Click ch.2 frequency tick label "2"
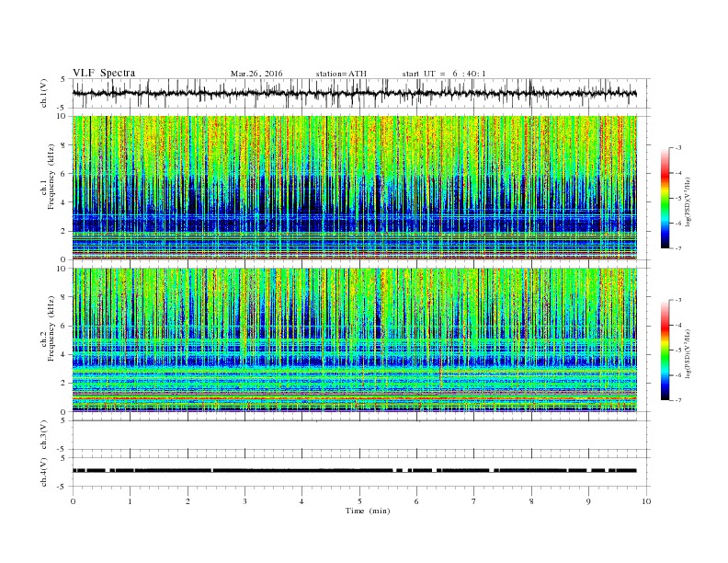The height and width of the screenshot is (563, 728). tap(63, 384)
